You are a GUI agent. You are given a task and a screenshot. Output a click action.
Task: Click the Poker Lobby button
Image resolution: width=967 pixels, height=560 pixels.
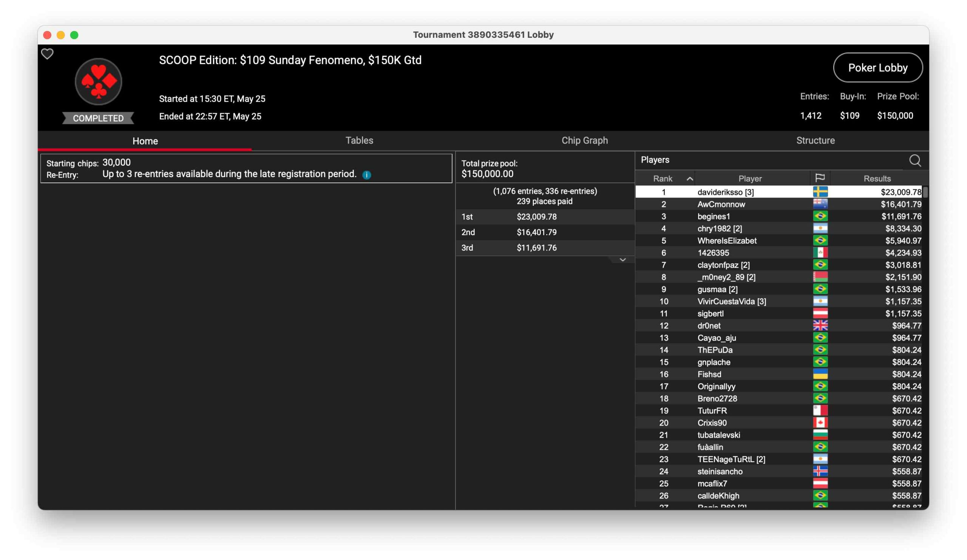pos(877,68)
